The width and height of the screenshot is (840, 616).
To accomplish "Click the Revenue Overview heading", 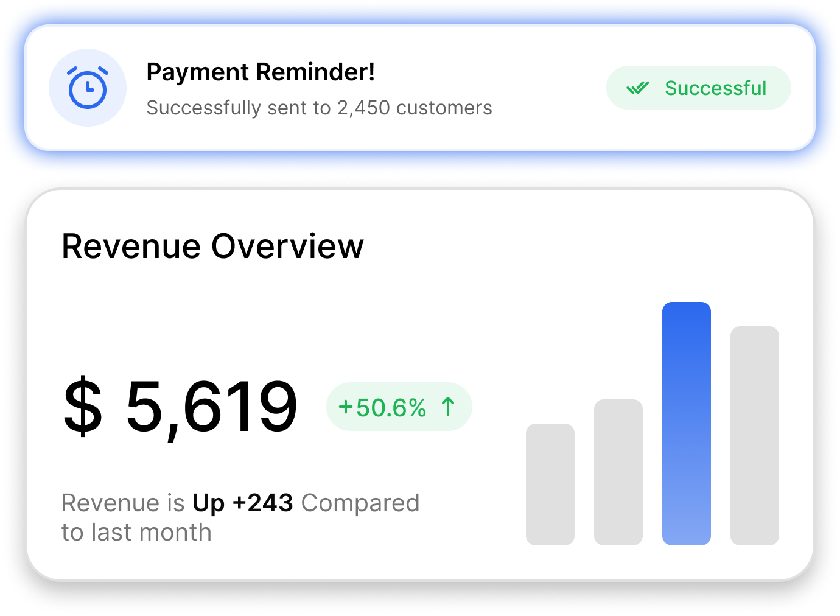I will [212, 247].
